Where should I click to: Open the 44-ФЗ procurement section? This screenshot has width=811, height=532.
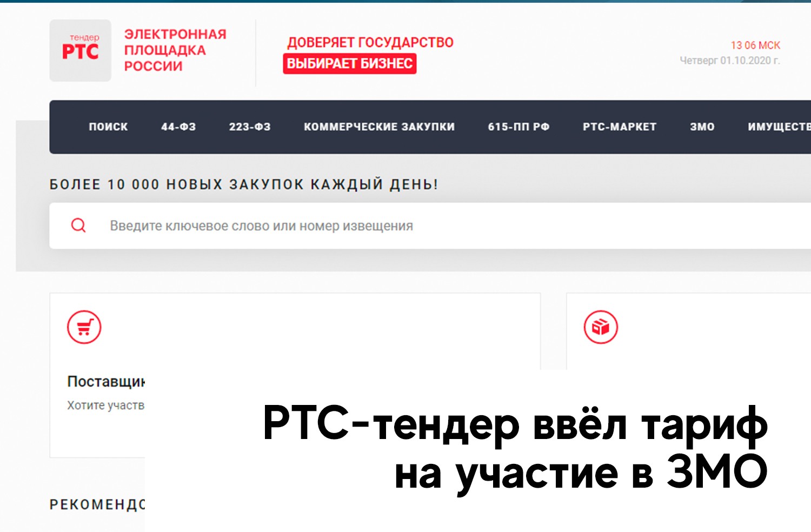178,127
